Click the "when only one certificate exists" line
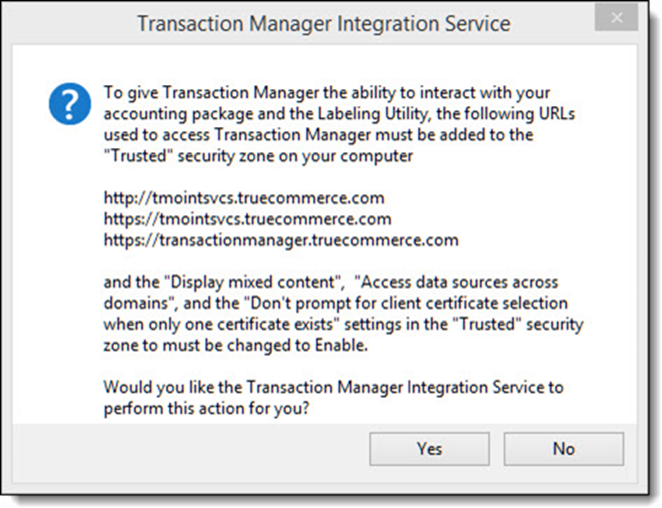The image size is (662, 508). pyautogui.click(x=344, y=324)
